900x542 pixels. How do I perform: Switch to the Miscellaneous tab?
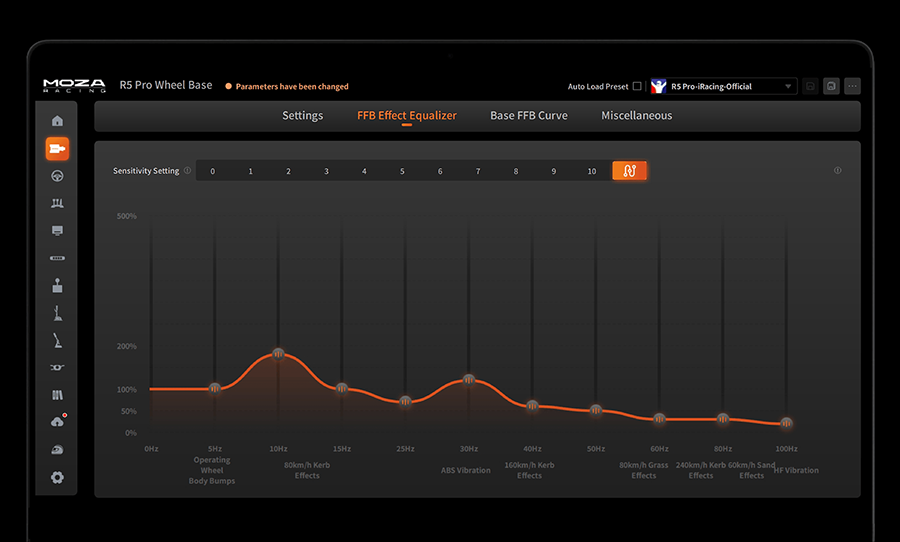[x=637, y=115]
